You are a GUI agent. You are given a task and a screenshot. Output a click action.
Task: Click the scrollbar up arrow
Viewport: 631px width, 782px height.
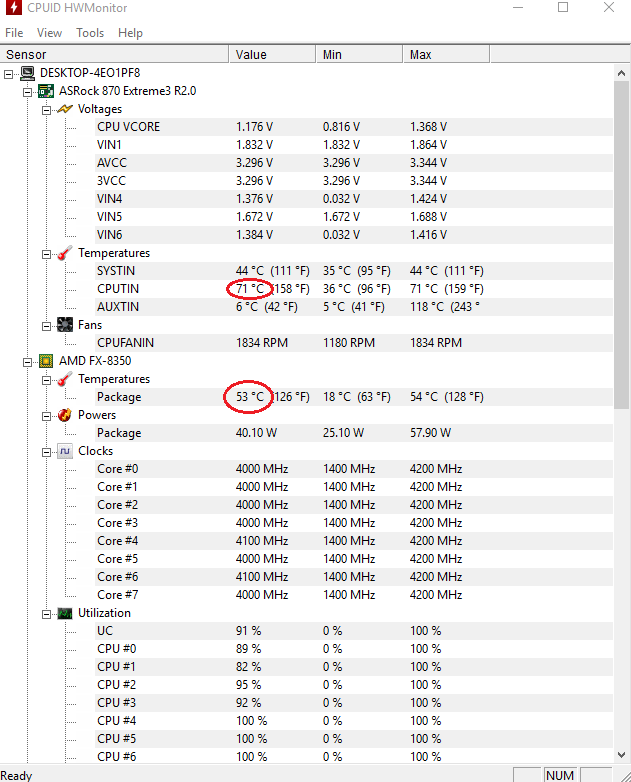point(622,73)
